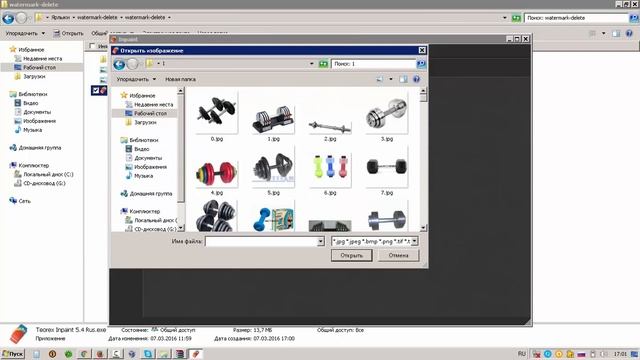Click file list scrollbar down arrow in dialog

(x=423, y=228)
